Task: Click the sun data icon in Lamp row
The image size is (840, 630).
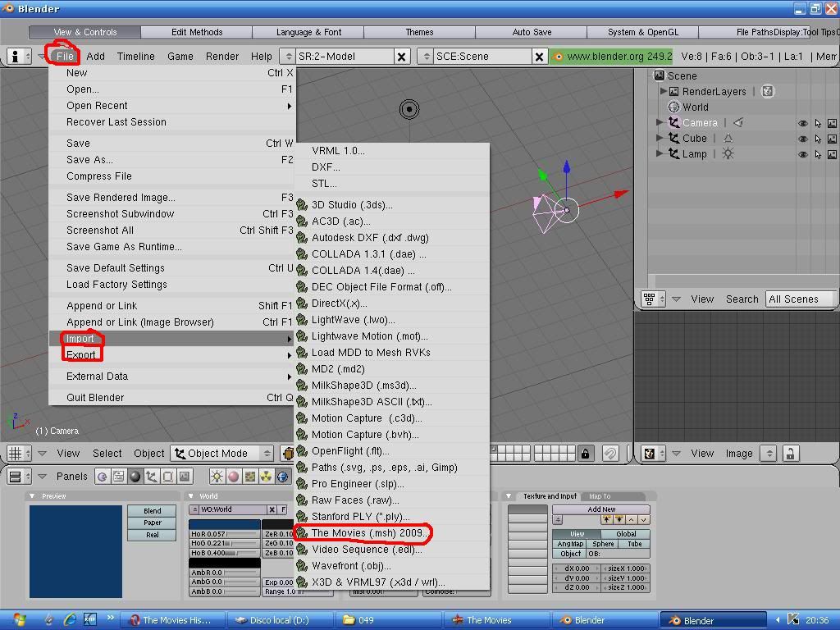Action: click(x=728, y=153)
